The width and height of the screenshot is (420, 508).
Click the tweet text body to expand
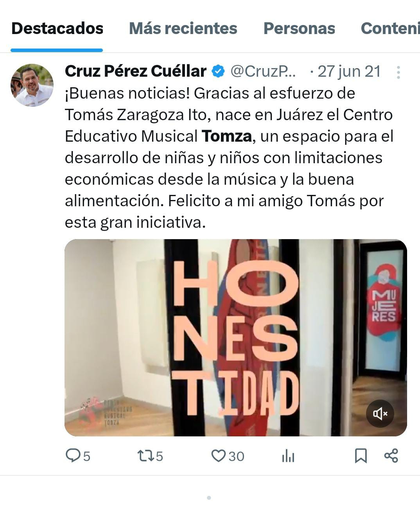pos(230,158)
